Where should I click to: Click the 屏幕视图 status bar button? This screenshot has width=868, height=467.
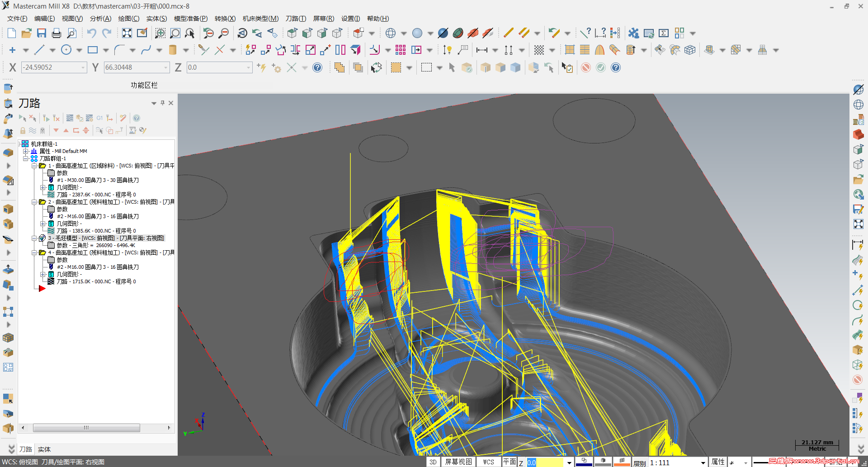pyautogui.click(x=458, y=462)
